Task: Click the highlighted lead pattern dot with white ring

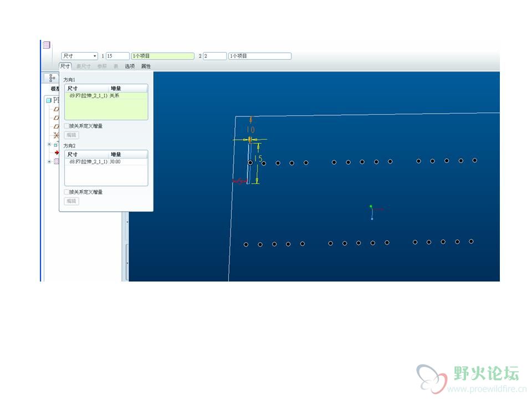Action: pyautogui.click(x=250, y=163)
